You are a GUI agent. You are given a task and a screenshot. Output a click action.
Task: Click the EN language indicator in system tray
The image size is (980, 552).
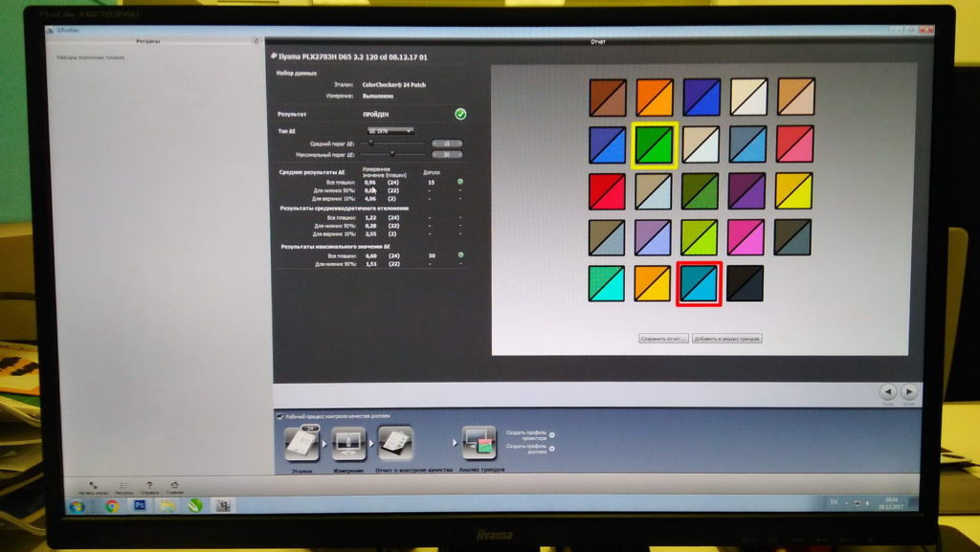tap(834, 502)
